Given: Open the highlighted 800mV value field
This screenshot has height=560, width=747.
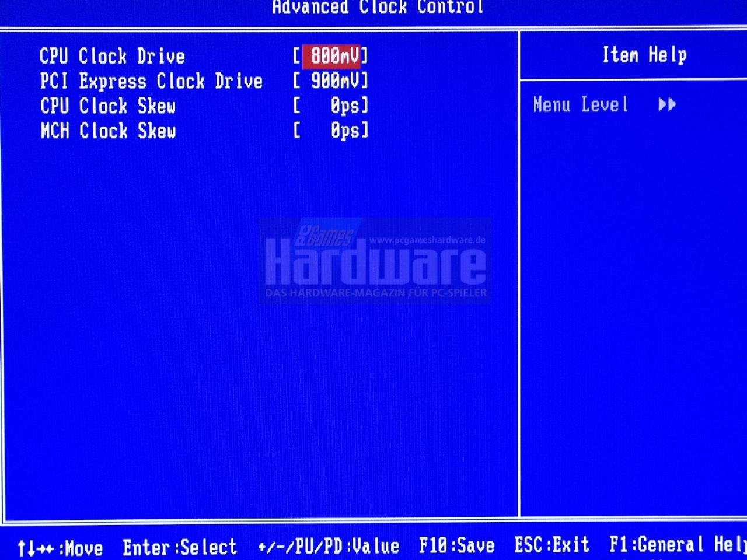Looking at the screenshot, I should point(331,56).
